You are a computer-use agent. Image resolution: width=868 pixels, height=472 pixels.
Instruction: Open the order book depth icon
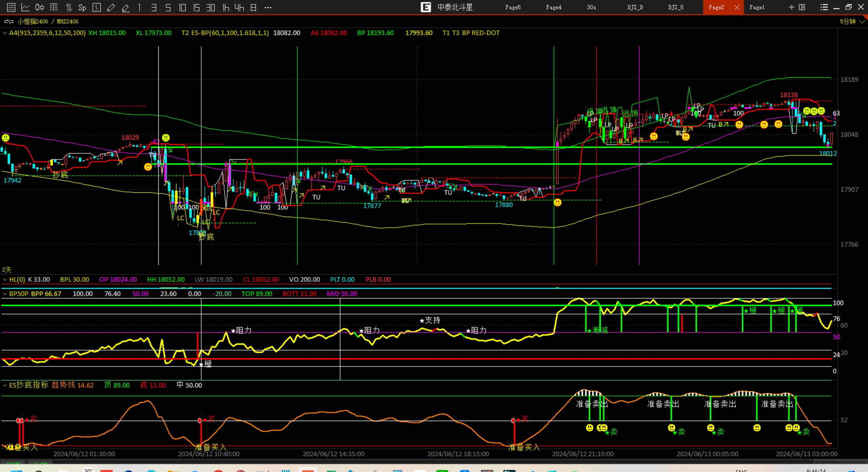click(54, 7)
